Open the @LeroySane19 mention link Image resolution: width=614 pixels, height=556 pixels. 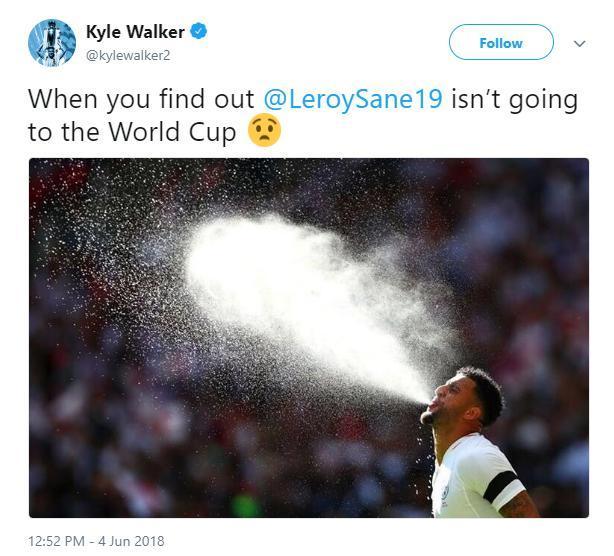point(353,99)
